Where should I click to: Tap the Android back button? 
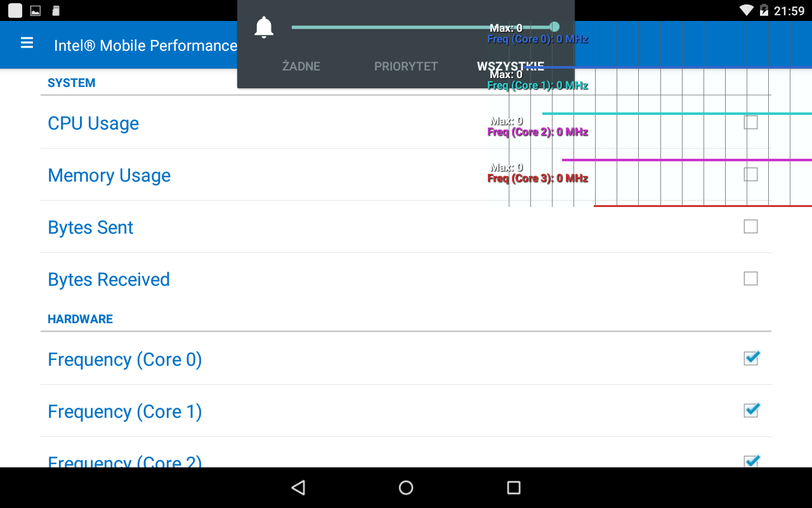[298, 488]
